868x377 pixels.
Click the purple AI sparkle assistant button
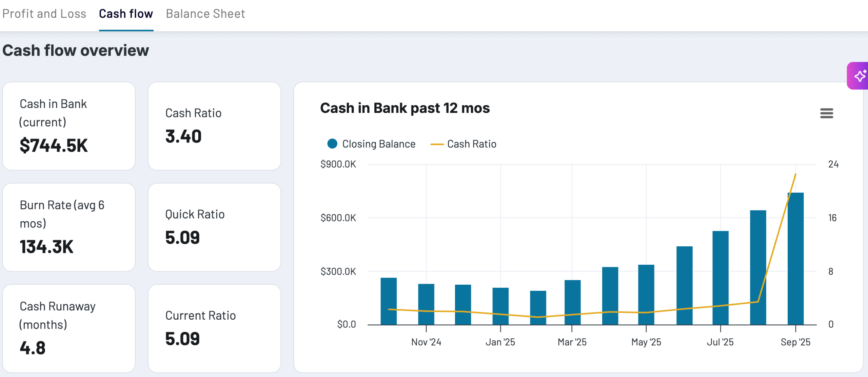pos(859,76)
